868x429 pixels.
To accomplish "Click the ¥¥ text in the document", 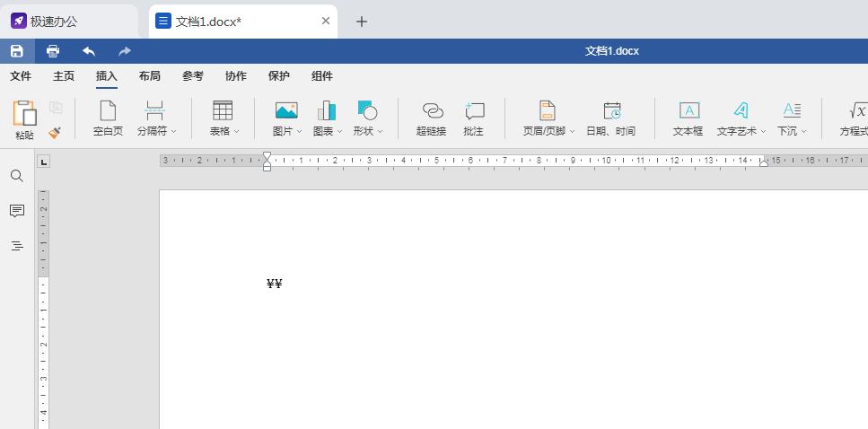I will [275, 284].
